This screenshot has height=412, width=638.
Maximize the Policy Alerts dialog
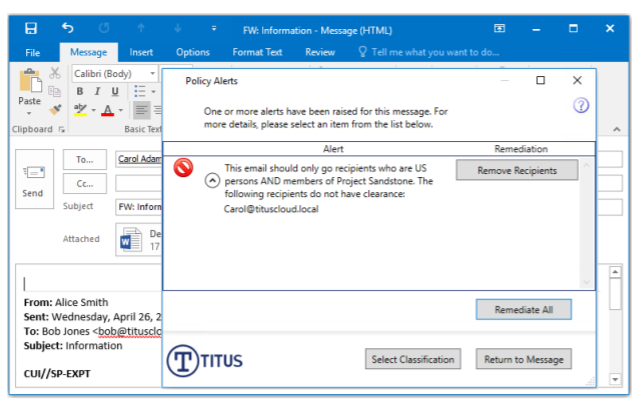pos(540,81)
